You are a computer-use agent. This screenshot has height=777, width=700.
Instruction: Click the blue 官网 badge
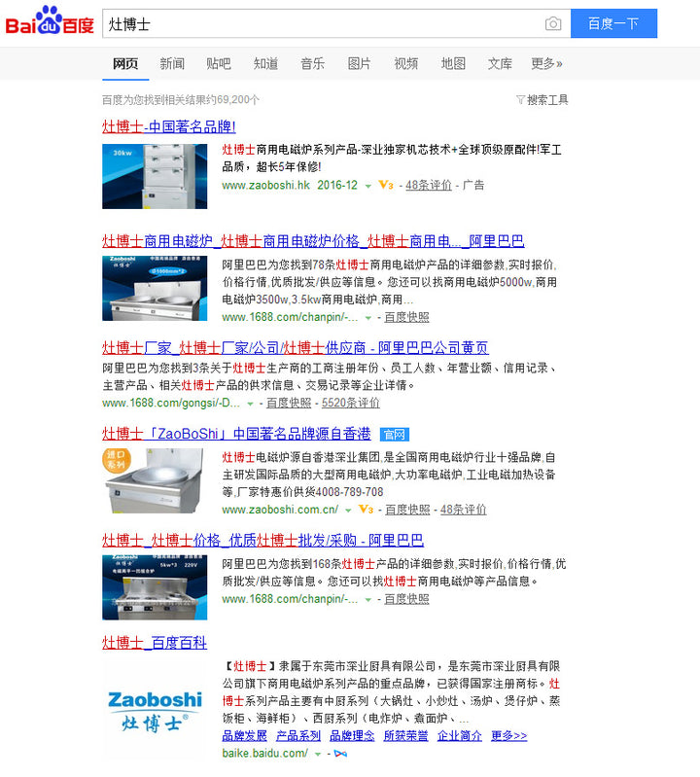(394, 434)
